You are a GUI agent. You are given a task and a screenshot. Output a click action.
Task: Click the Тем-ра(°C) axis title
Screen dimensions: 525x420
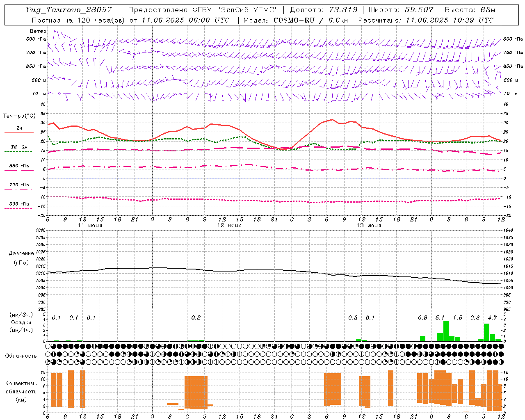(x=19, y=116)
